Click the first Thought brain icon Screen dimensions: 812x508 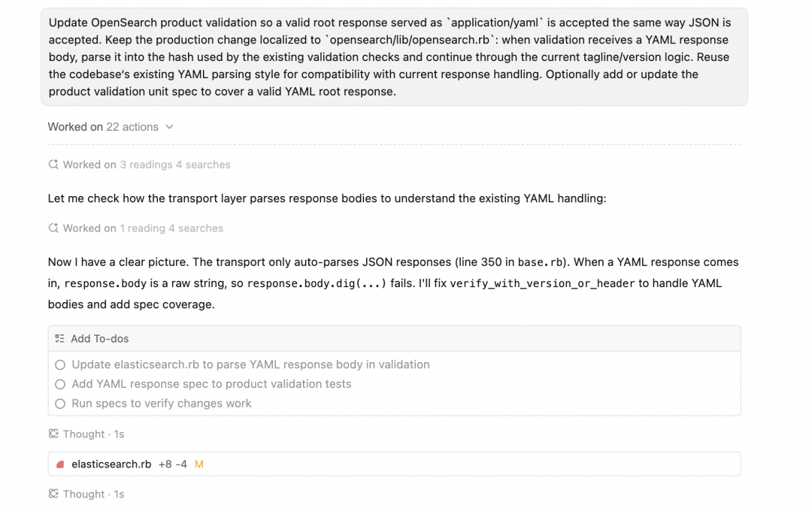click(53, 434)
